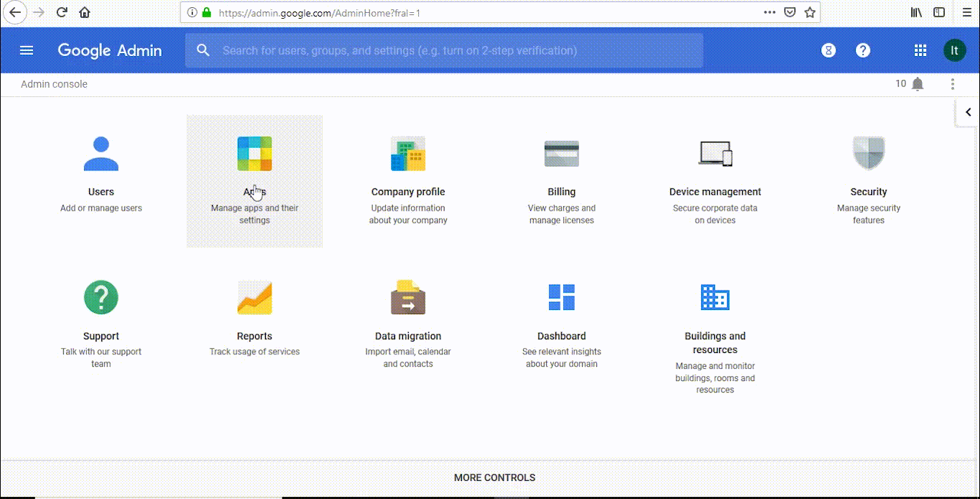Click 'Secure corporate data on devices' text
Viewport: 980px width, 499px height.
(715, 214)
